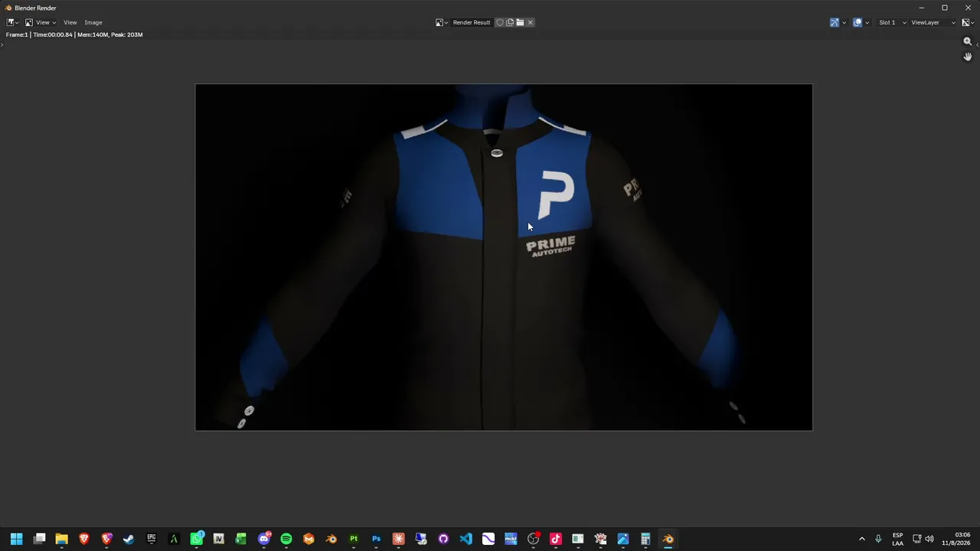Open Task View in the taskbar
The height and width of the screenshot is (551, 980).
(39, 539)
